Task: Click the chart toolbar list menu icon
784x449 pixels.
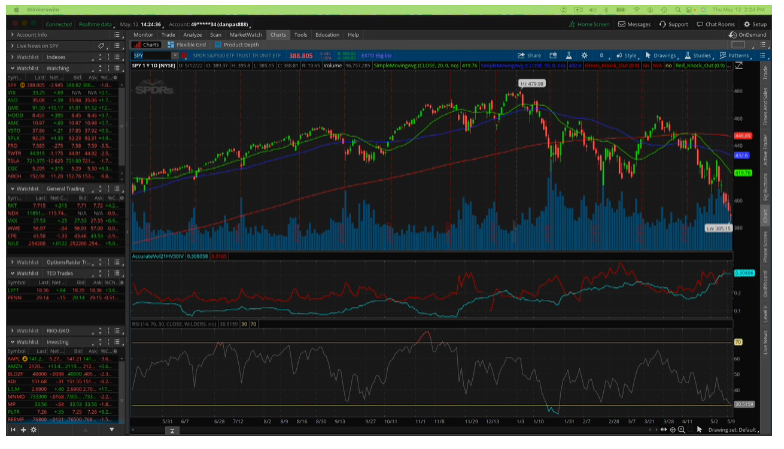Action: point(762,56)
